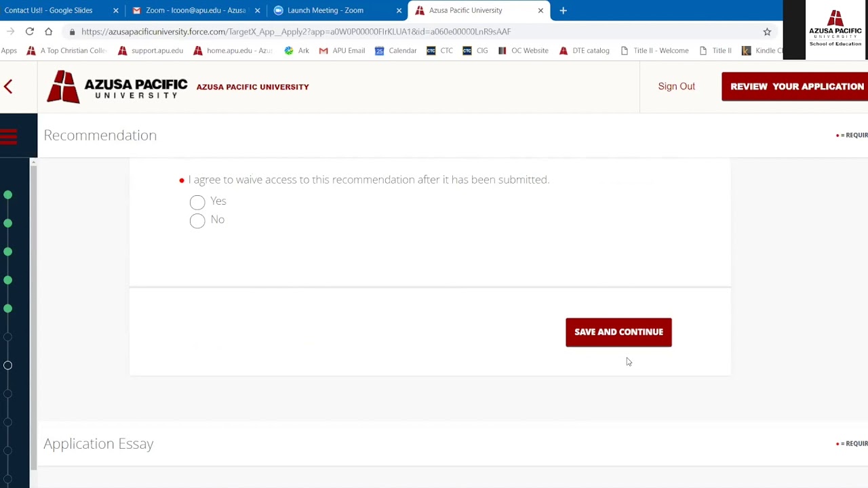This screenshot has width=868, height=488.
Task: Open the support.apu.edu bookmark
Action: pyautogui.click(x=151, y=50)
